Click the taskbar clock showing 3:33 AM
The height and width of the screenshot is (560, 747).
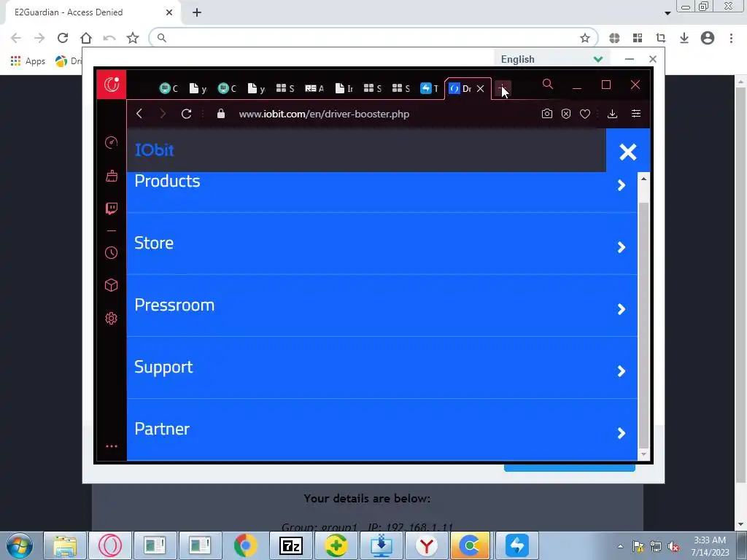710,545
